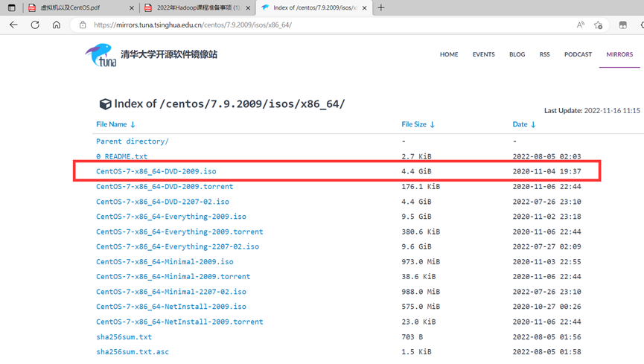The image size is (644, 364).
Task: Open MIRRORS in site navigation
Action: pos(619,54)
